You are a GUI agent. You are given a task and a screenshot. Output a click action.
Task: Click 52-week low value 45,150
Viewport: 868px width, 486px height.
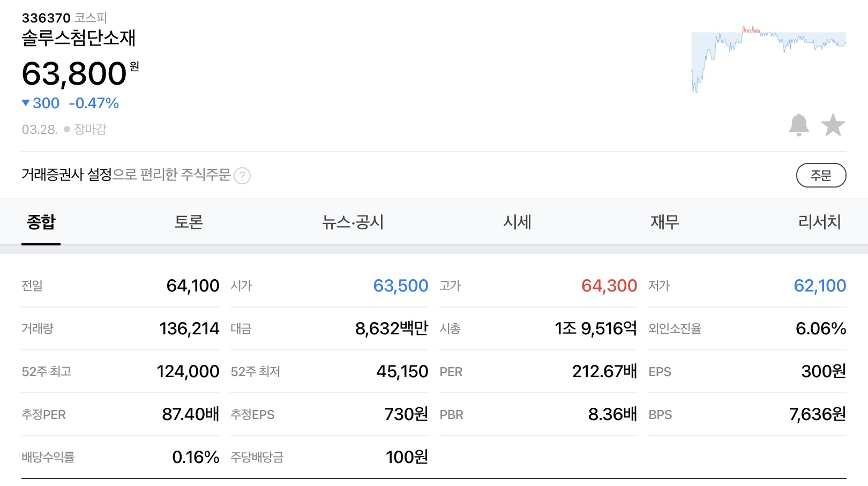[x=402, y=371]
